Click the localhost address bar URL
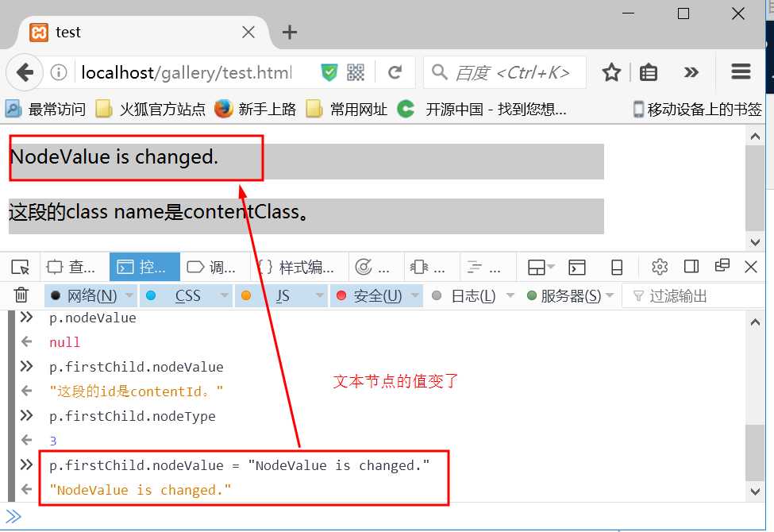Screen dimensions: 774x532 click(x=187, y=72)
